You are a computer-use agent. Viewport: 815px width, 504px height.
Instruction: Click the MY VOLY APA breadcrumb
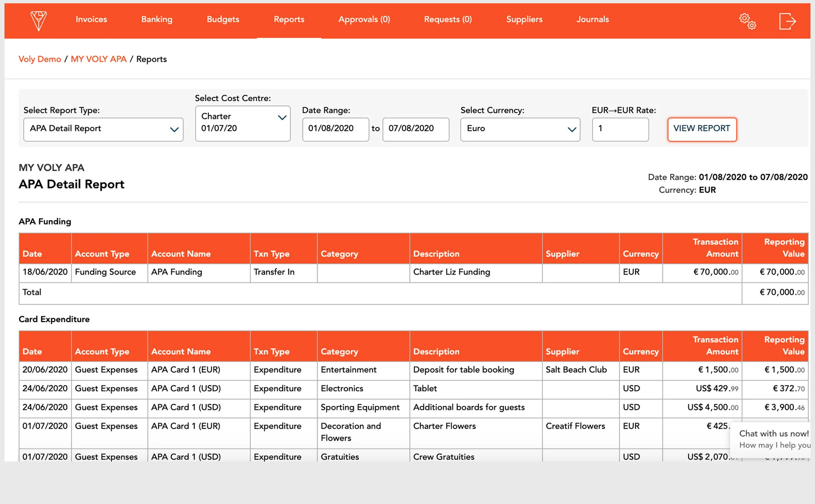[x=99, y=59]
